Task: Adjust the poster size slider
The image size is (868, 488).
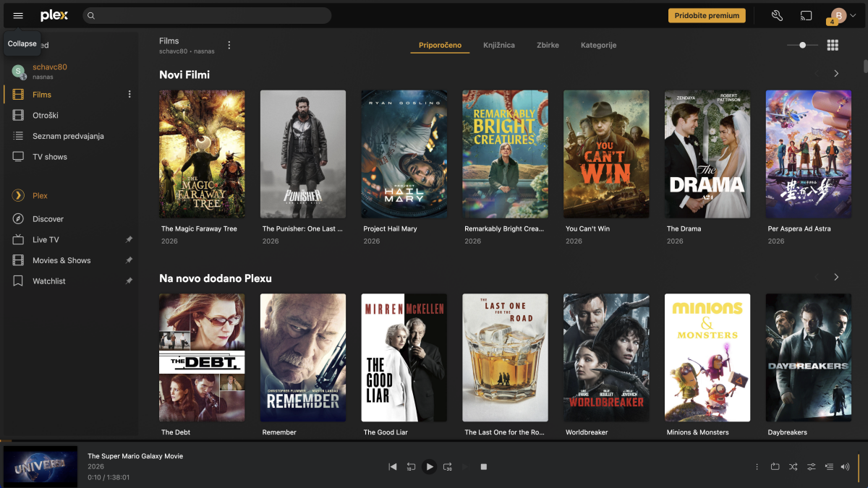Action: tap(802, 45)
